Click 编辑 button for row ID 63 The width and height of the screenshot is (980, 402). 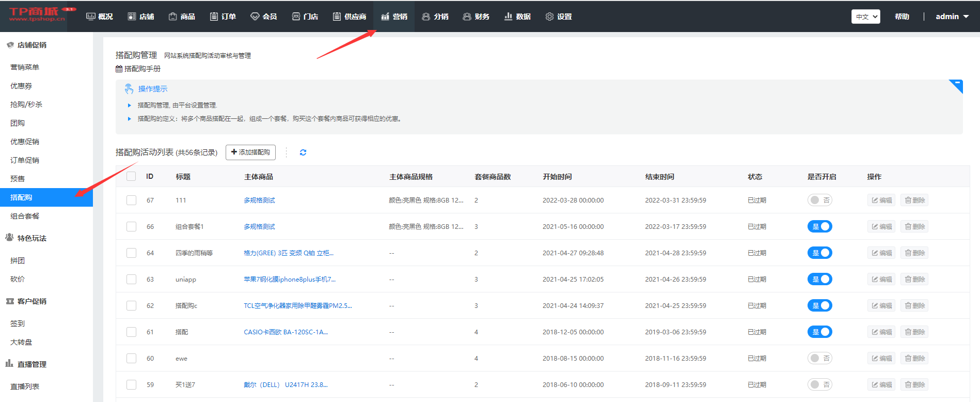click(x=881, y=279)
